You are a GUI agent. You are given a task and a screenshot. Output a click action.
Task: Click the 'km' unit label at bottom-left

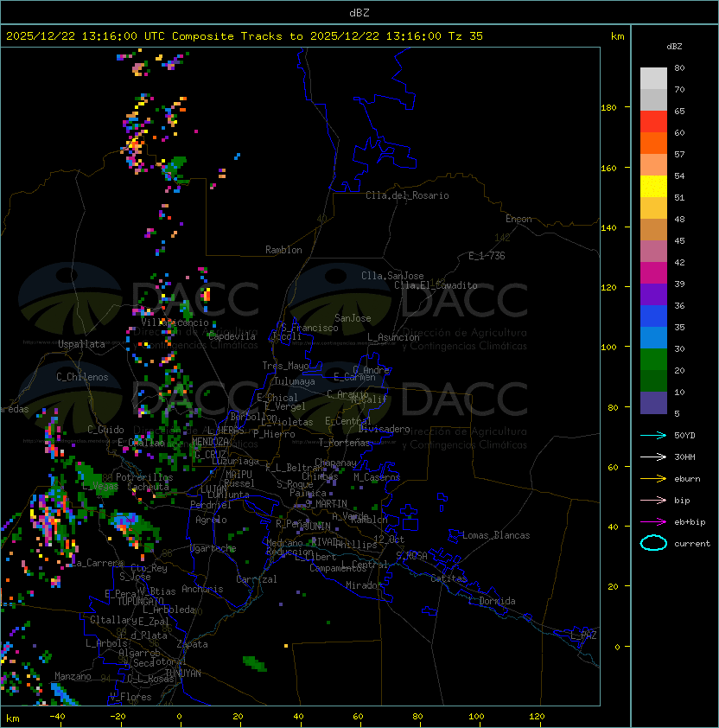[13, 718]
